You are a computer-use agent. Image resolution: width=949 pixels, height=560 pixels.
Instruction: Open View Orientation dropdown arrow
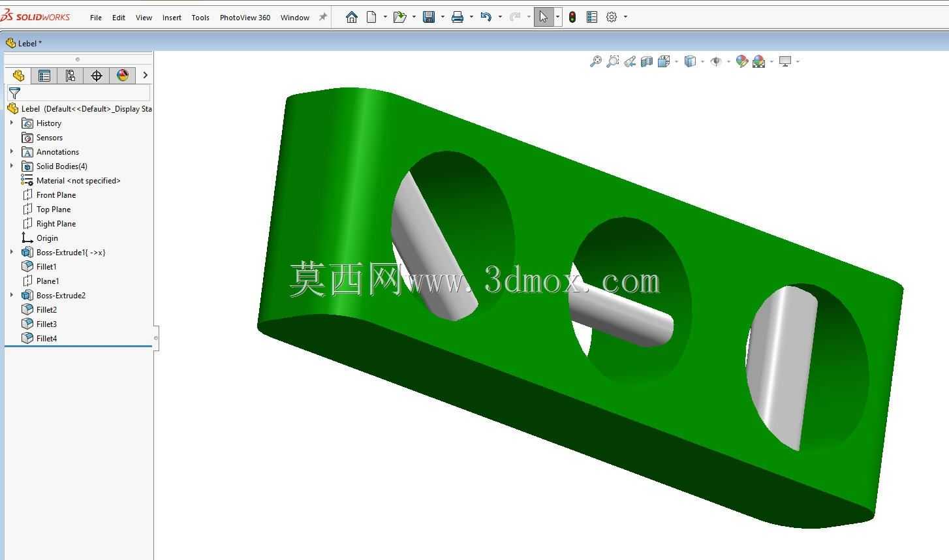tap(676, 61)
